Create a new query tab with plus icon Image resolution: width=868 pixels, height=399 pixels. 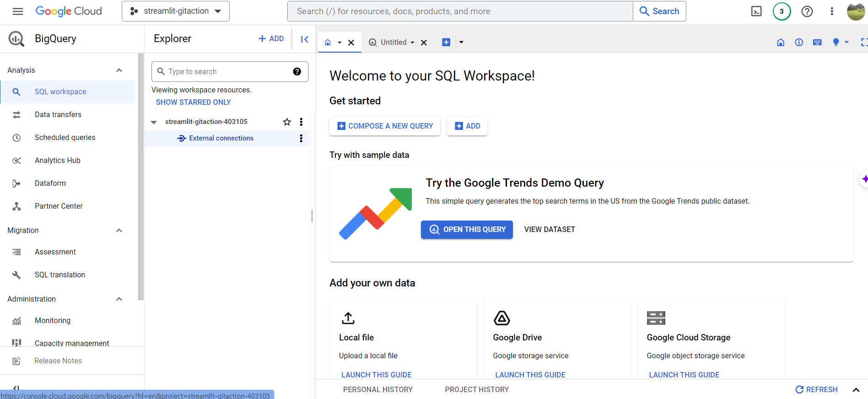(446, 42)
